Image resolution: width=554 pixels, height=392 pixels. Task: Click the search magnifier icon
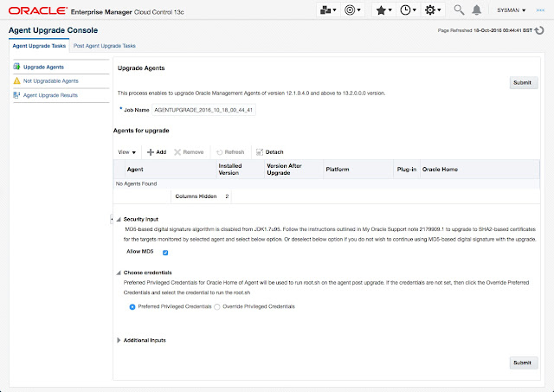tap(459, 10)
